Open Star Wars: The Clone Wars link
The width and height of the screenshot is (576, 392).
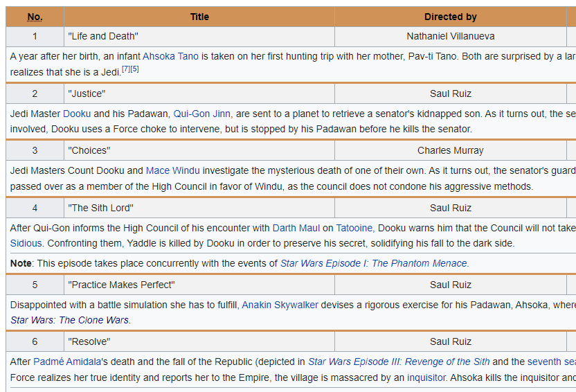coord(69,320)
